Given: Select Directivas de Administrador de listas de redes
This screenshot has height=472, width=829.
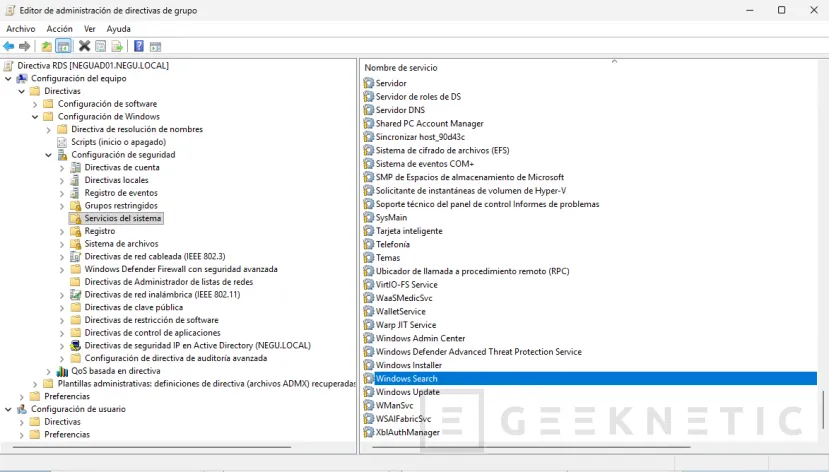Looking at the screenshot, I should [169, 282].
